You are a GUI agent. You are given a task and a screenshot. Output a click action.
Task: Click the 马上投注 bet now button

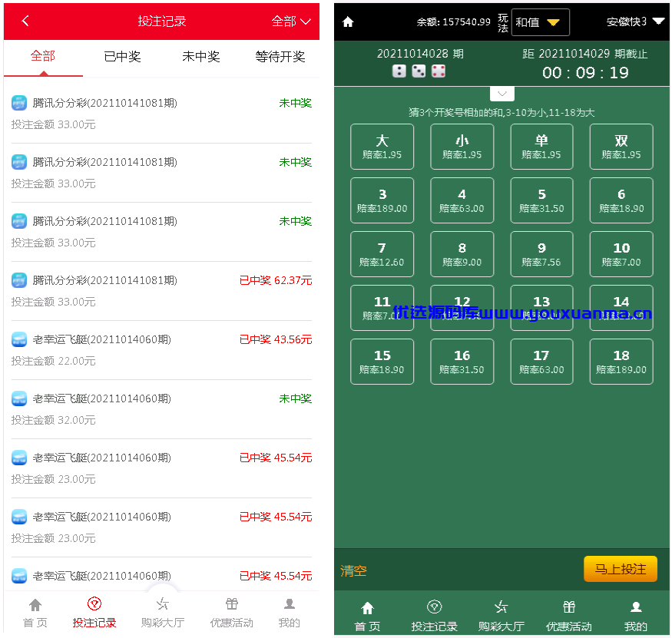[x=620, y=569]
